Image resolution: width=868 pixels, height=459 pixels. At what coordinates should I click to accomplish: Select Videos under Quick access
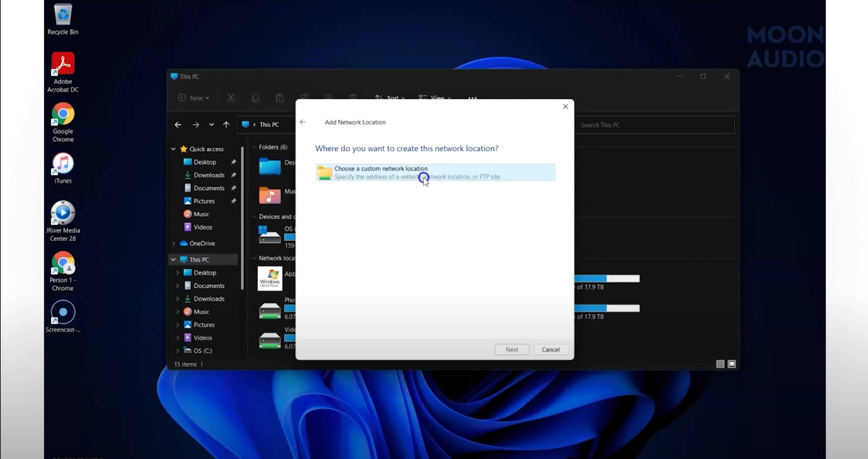coord(198,227)
